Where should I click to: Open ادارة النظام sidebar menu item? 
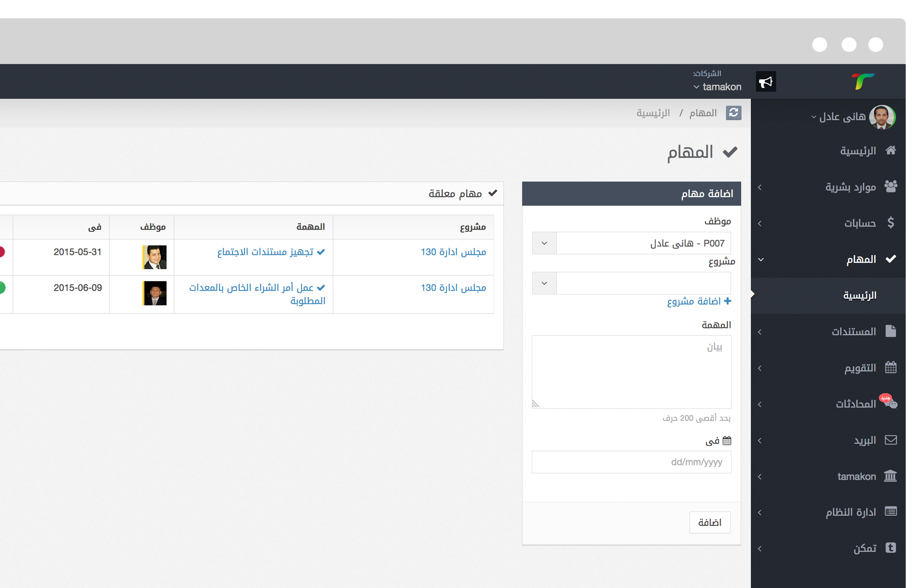(x=850, y=512)
